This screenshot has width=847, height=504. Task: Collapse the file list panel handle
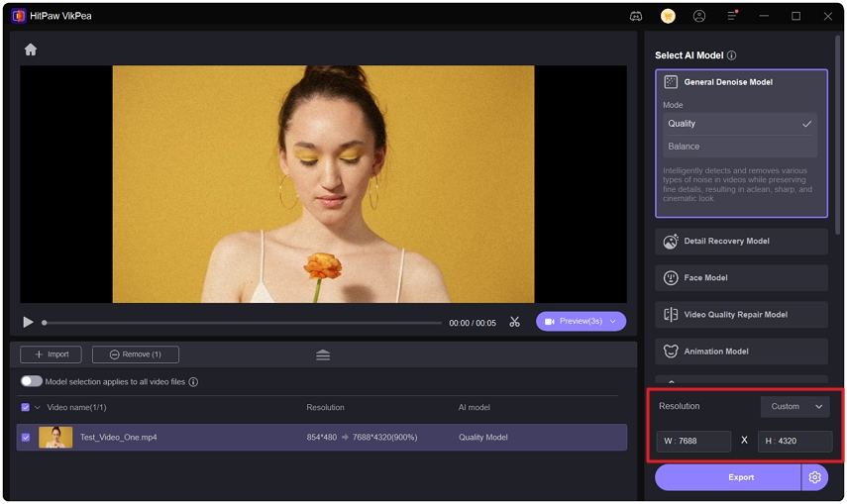point(323,354)
